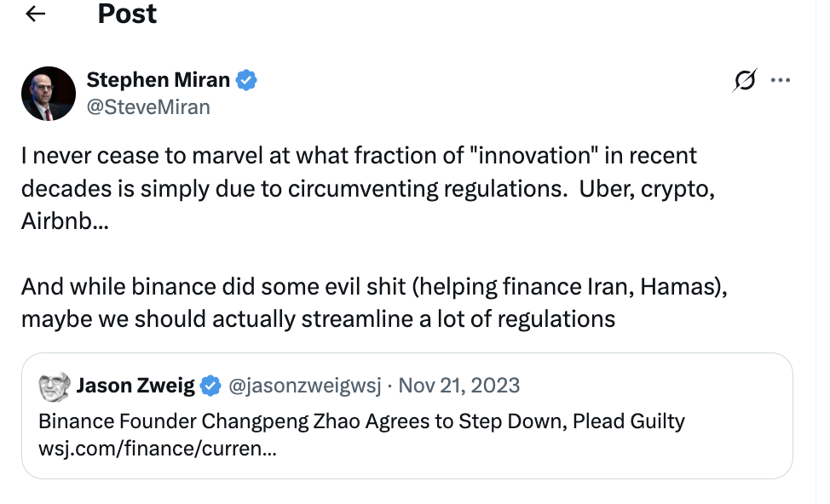
Task: Click the back arrow next to Post
Action: [x=36, y=14]
